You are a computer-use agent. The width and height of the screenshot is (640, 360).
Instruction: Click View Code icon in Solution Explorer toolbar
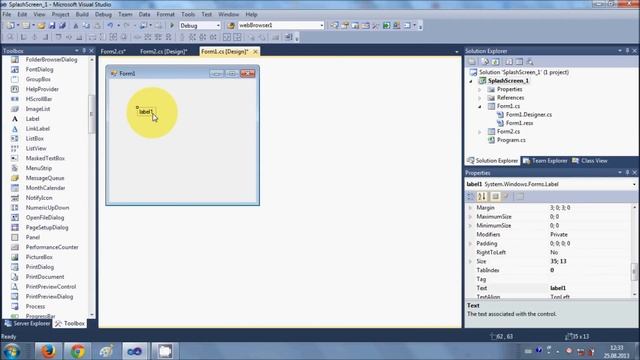click(x=509, y=62)
